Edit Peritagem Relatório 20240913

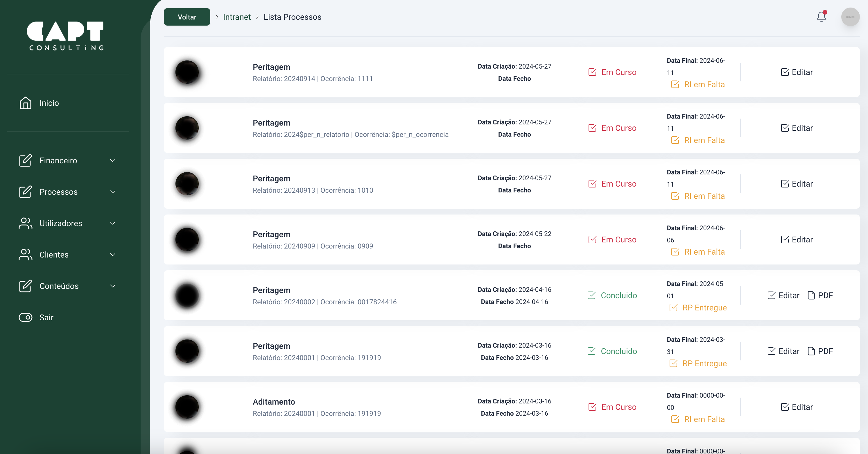[797, 184]
